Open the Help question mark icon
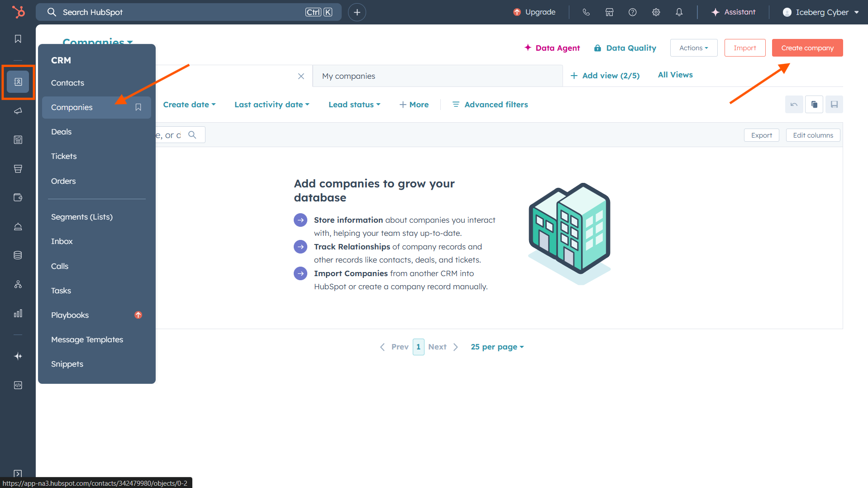The width and height of the screenshot is (868, 488). pyautogui.click(x=633, y=12)
